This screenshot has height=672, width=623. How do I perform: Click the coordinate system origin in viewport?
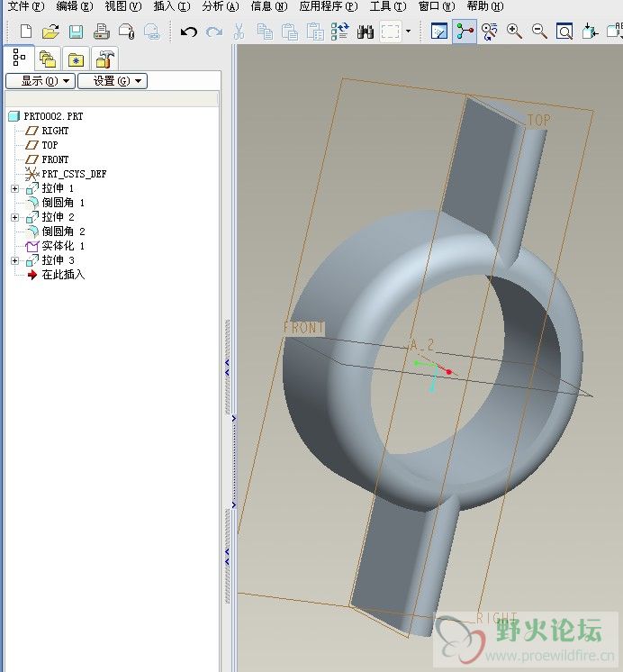coord(436,366)
